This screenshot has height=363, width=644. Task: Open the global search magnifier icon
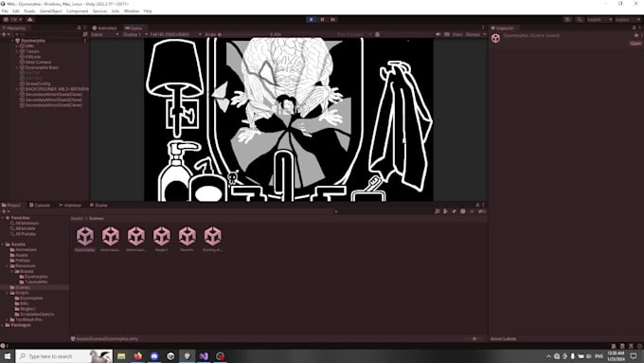coord(579,19)
